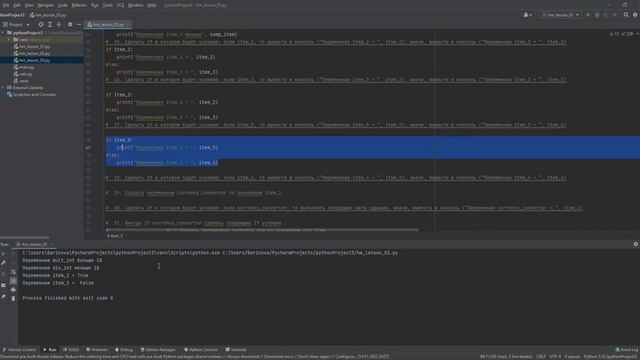Open the Version Control tool window
640x360 pixels.
tap(19, 350)
